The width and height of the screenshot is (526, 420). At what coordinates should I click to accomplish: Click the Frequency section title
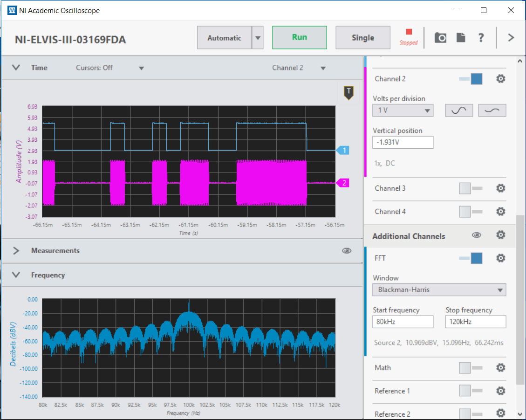coord(48,275)
